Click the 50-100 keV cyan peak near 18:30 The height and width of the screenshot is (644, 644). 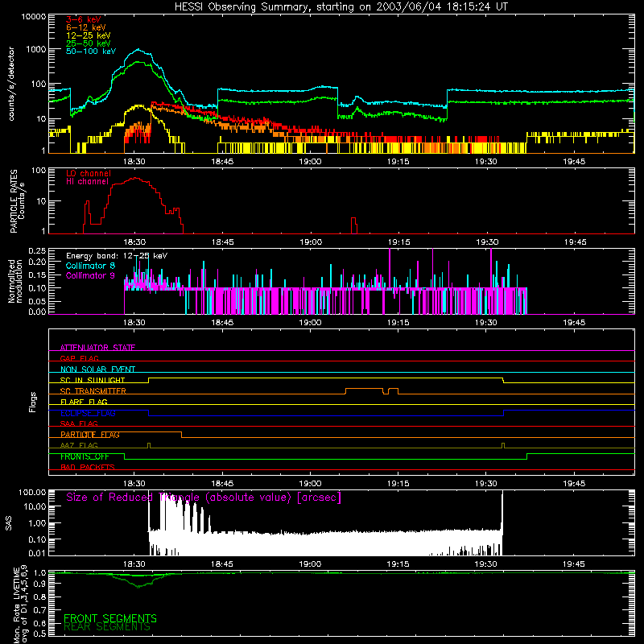[138, 50]
